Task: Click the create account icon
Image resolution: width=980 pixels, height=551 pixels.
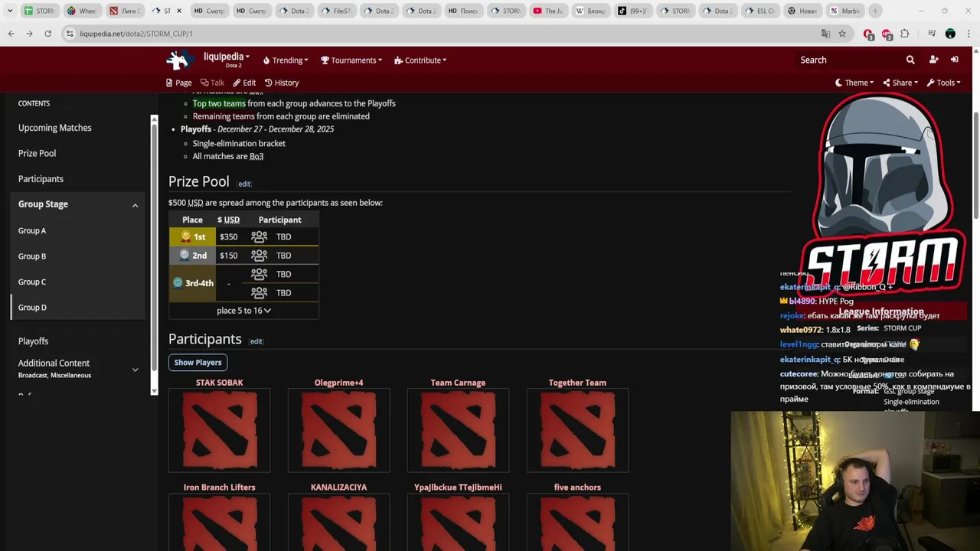Action: [933, 60]
